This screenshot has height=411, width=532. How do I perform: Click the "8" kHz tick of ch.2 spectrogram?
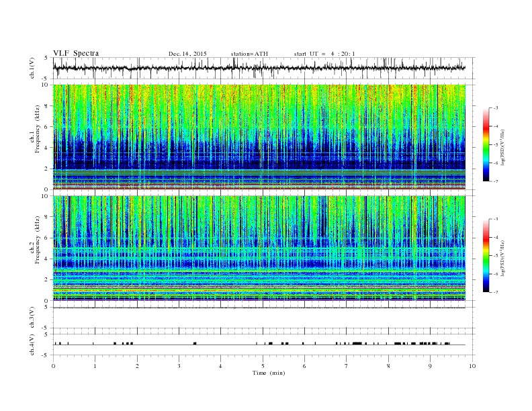46,217
